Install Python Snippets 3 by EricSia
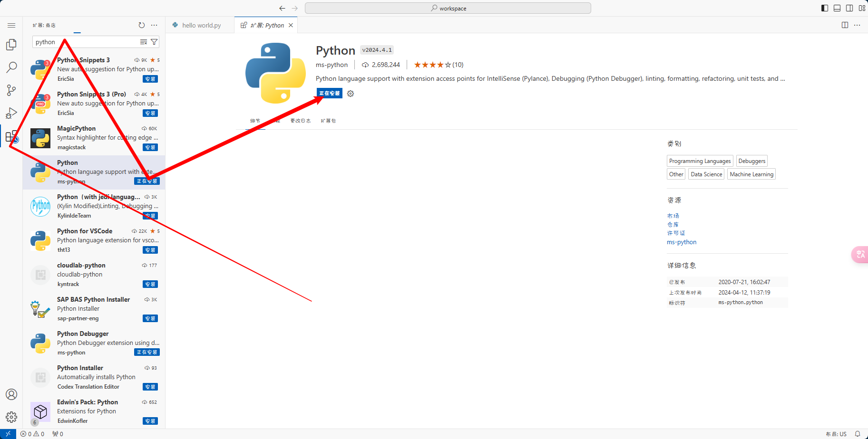This screenshot has width=868, height=439. coord(150,79)
